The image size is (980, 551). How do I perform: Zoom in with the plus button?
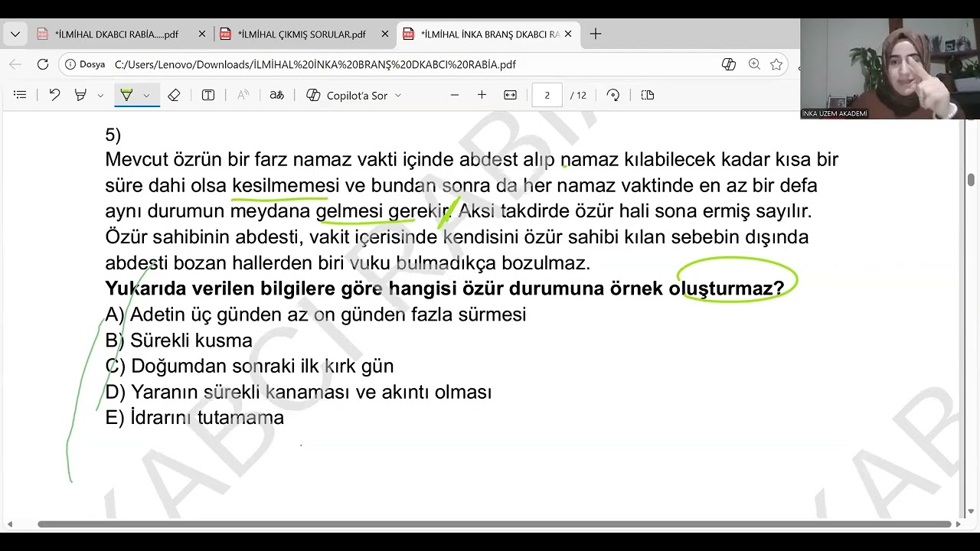482,95
